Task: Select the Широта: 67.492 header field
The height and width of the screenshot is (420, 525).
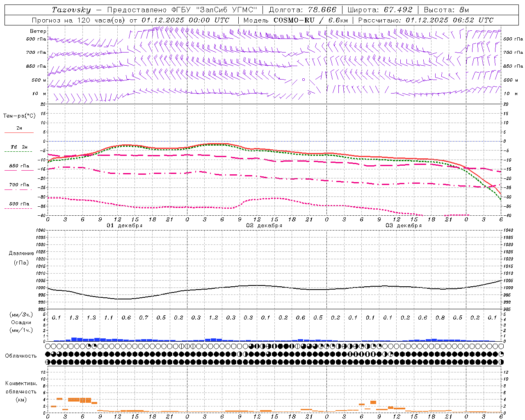Action: [380, 10]
